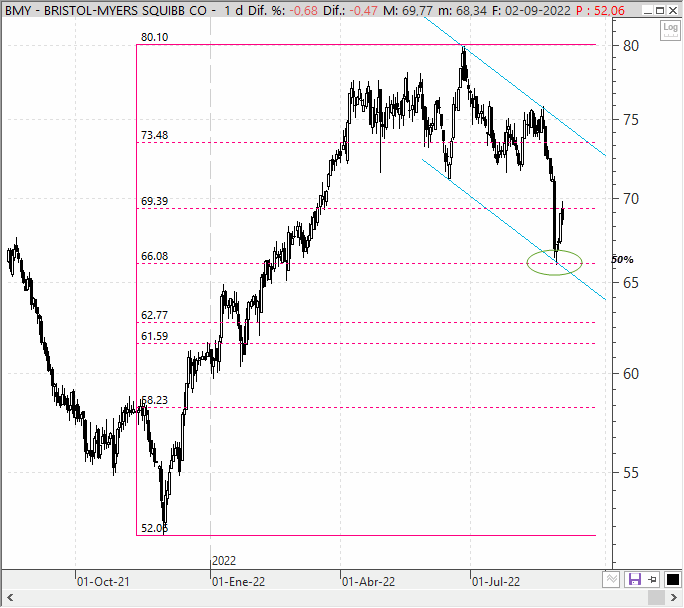Select the 66.08 Fibonacci level label
The width and height of the screenshot is (684, 608).
coord(154,256)
